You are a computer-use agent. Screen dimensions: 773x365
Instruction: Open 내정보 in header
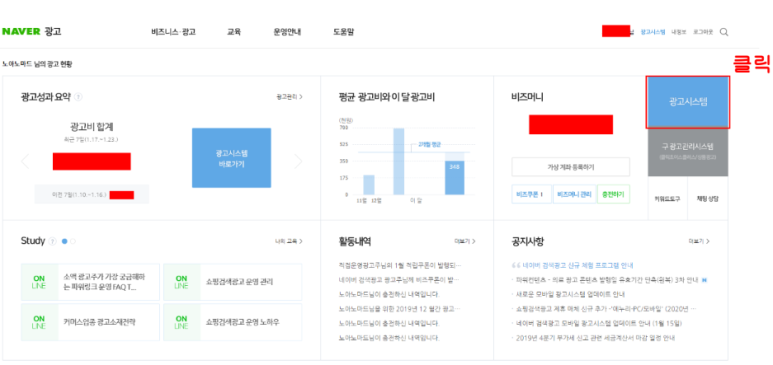pyautogui.click(x=679, y=32)
